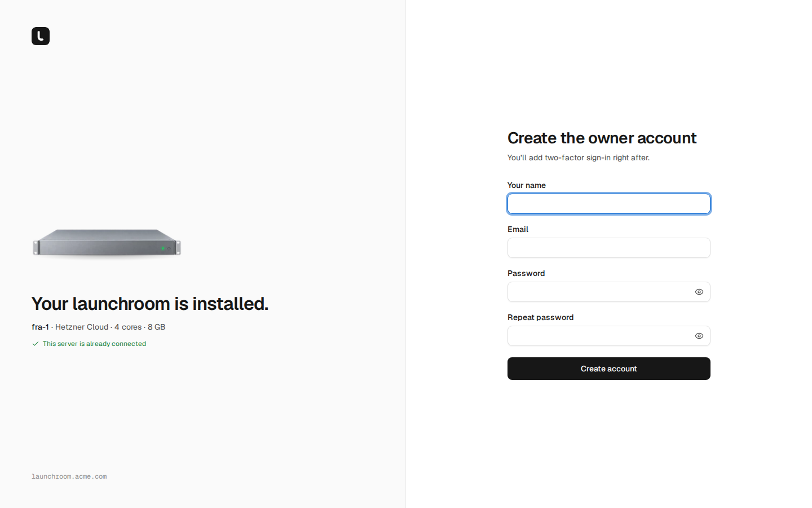Click 'This server is already connected' status
Screen dimensions: 812x508
click(94, 344)
